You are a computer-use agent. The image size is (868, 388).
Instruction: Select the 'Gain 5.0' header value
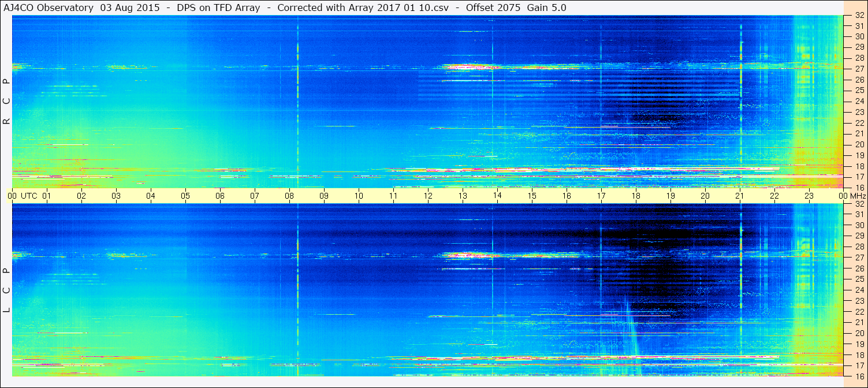point(547,8)
